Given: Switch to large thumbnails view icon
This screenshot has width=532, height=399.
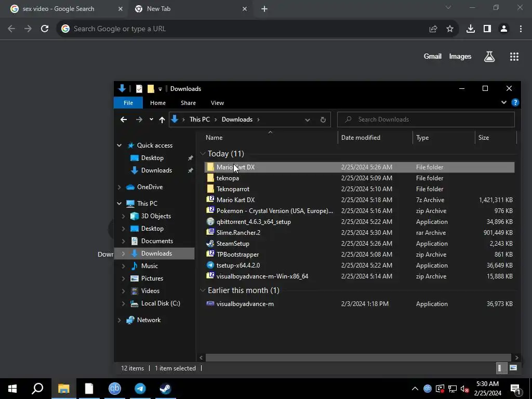Looking at the screenshot, I should point(513,368).
